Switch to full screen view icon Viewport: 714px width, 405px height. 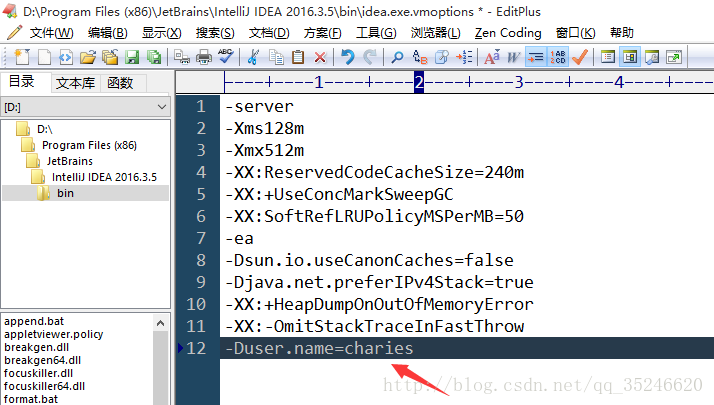[674, 57]
